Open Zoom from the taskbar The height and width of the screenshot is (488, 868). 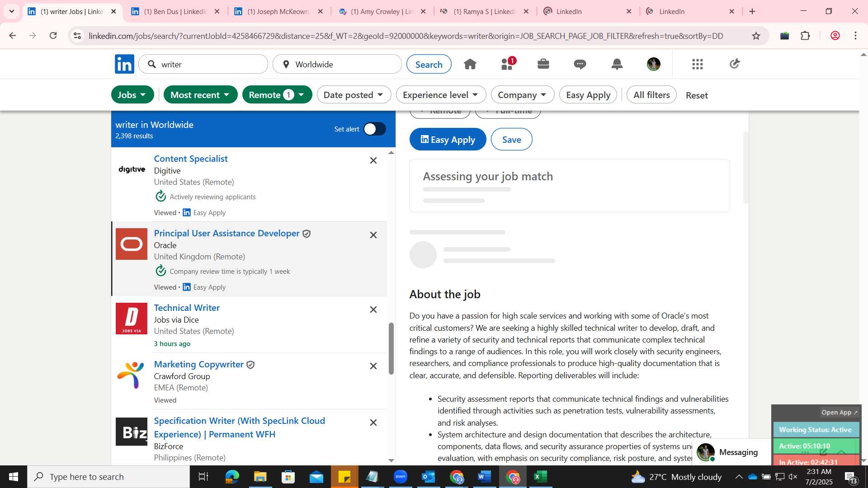[401, 477]
